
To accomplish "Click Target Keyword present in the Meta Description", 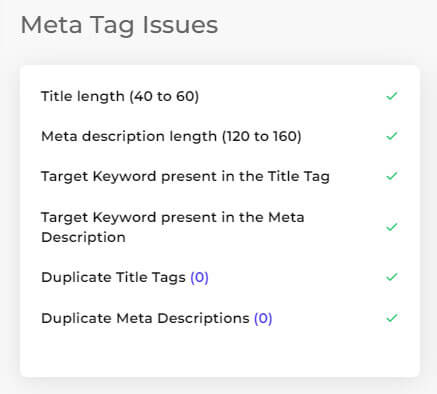I will pyautogui.click(x=173, y=227).
